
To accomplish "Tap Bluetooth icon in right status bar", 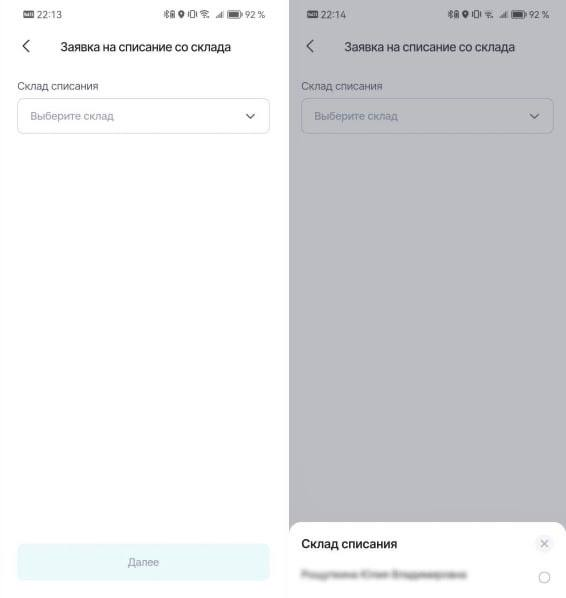I will (x=450, y=14).
